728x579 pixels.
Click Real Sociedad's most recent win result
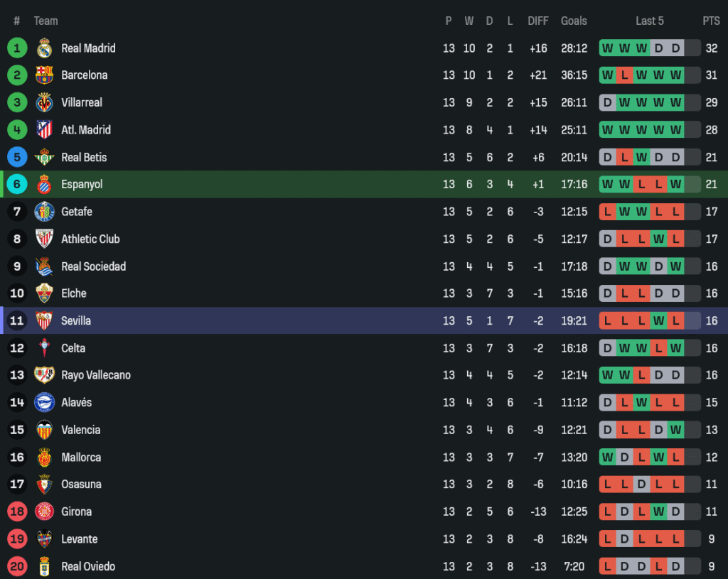pyautogui.click(x=675, y=266)
